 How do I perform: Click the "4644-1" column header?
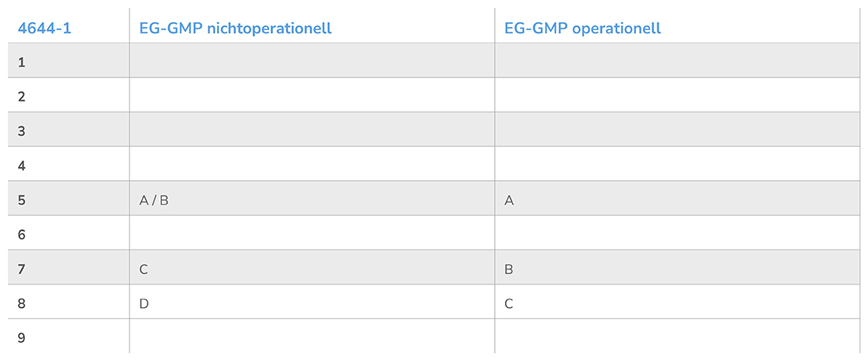point(44,28)
